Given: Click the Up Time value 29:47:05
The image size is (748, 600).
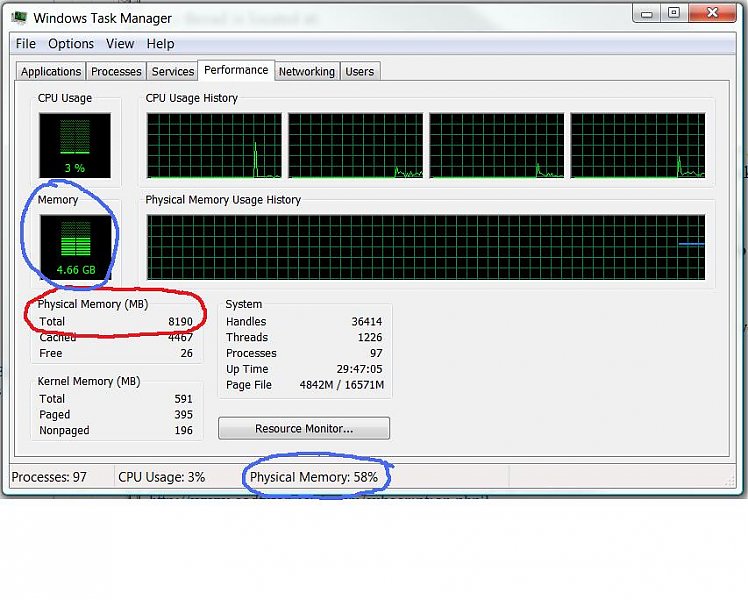Looking at the screenshot, I should point(359,369).
